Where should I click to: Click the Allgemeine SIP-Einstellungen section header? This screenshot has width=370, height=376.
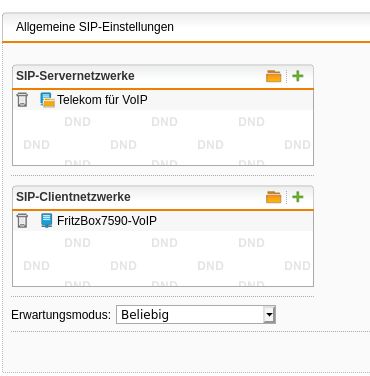(95, 27)
